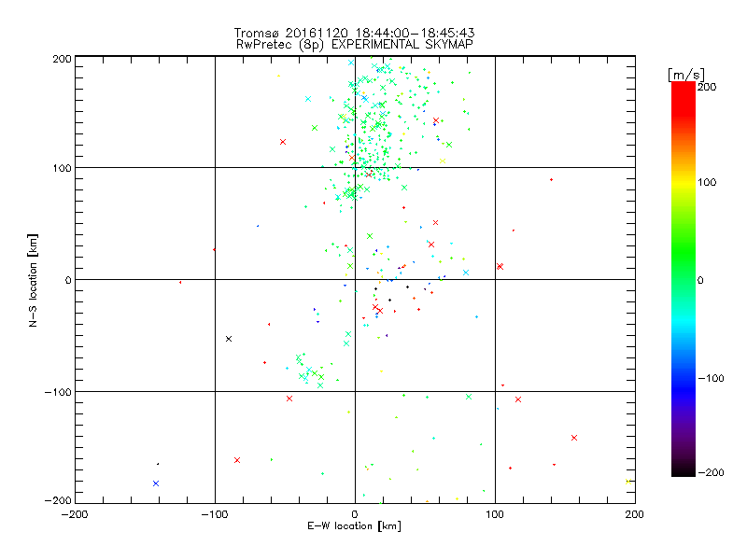The height and width of the screenshot is (560, 747).
Task: Pick the red region of the color bar
Action: (684, 103)
